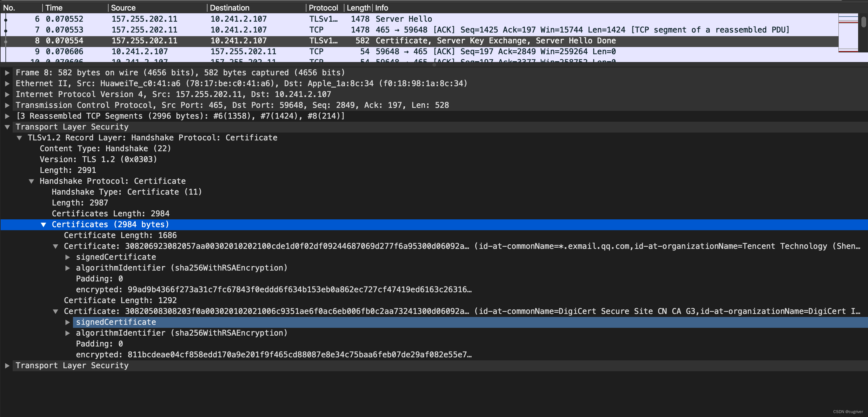Viewport: 868px width, 417px height.
Task: Sort packets by the Time column header
Action: coord(75,8)
